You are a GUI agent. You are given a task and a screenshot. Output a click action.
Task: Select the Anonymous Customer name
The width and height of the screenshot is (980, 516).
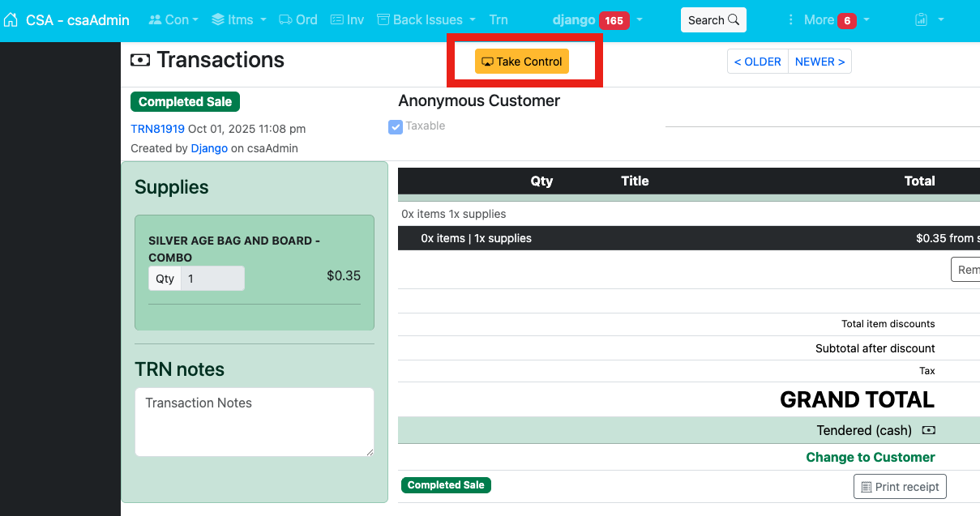(x=479, y=101)
